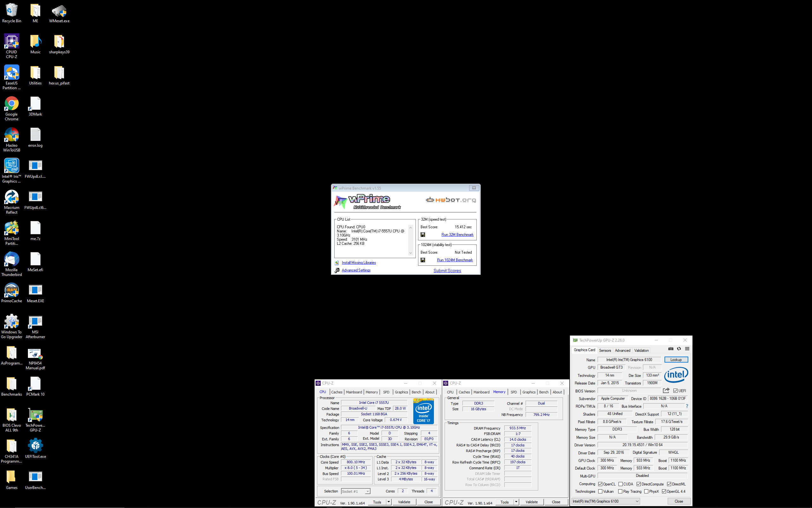Toggle the OpenCL checkbox
812x508 pixels.
pyautogui.click(x=600, y=484)
